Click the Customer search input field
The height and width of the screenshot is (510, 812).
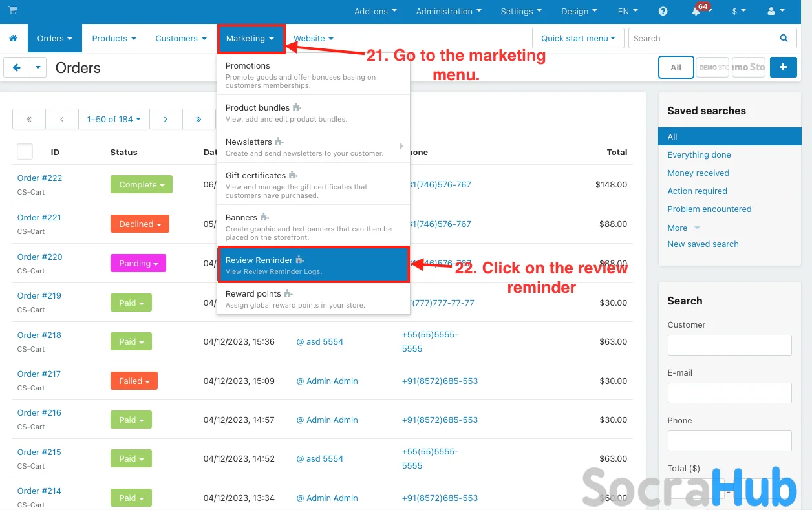(x=729, y=345)
